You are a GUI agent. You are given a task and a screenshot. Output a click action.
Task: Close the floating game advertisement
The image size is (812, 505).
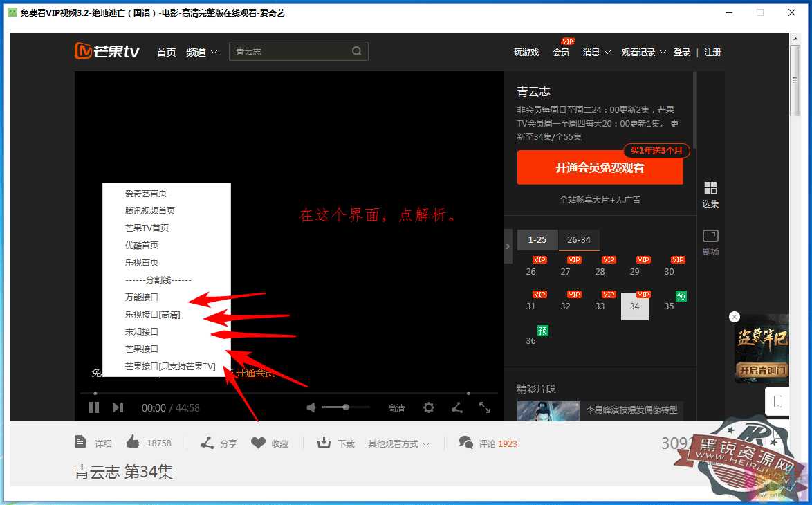(x=735, y=317)
